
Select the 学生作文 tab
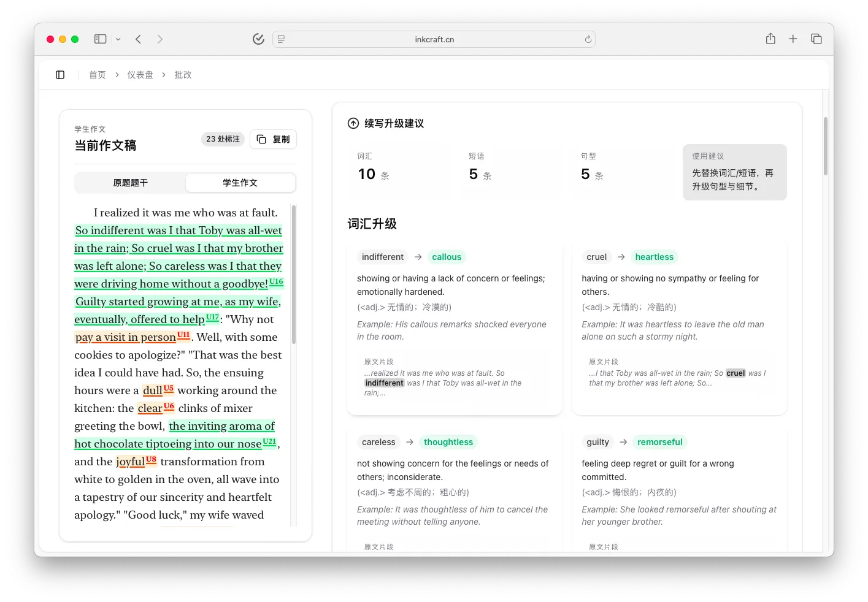(240, 182)
